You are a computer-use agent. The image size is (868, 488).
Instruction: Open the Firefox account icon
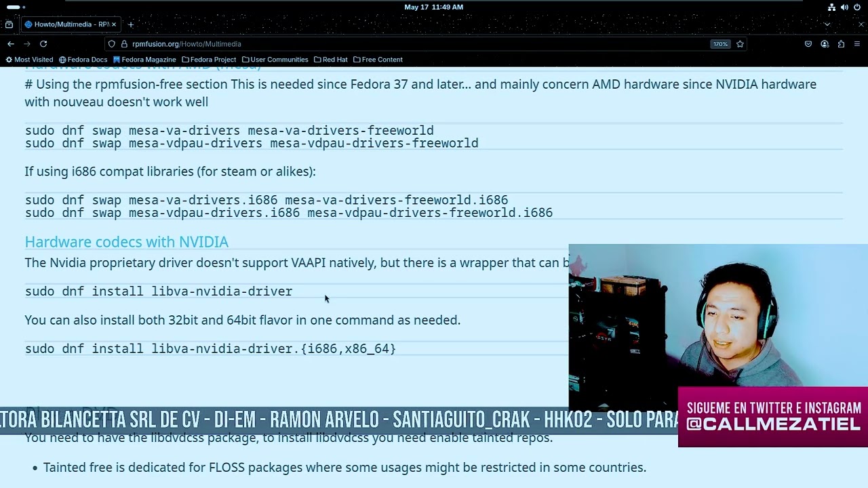coord(825,44)
